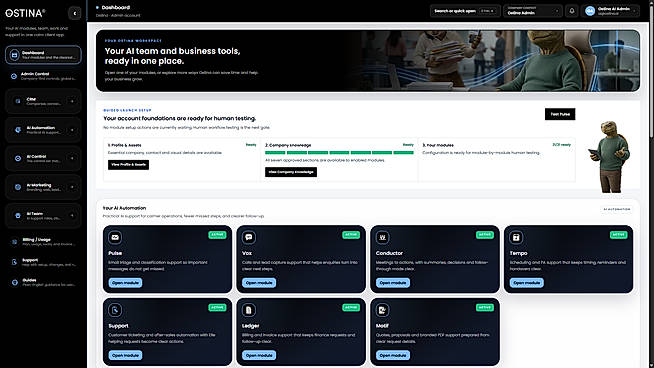Open Billing / Usage page
The width and height of the screenshot is (654, 368).
tap(43, 242)
